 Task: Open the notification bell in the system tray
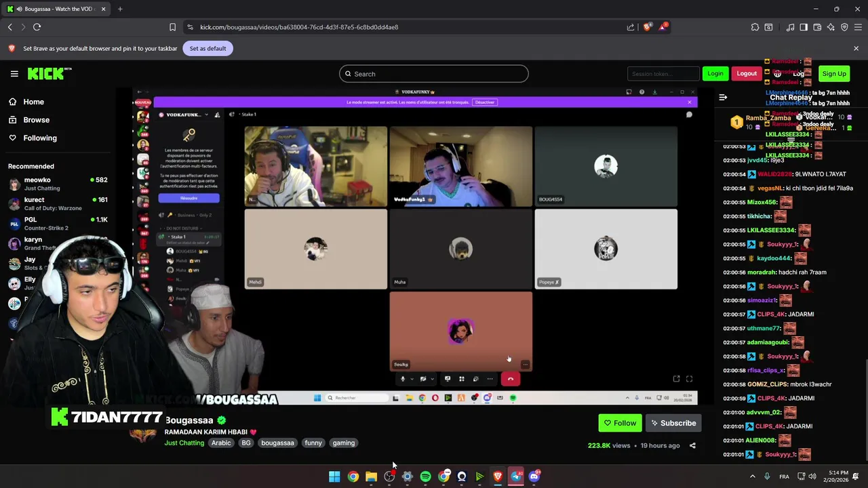click(x=856, y=476)
